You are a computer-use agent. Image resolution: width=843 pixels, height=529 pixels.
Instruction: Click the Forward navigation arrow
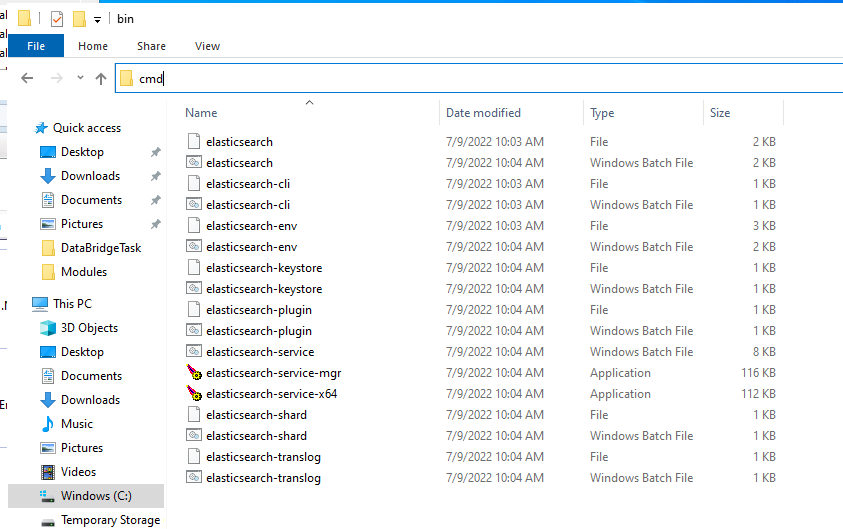pyautogui.click(x=56, y=78)
